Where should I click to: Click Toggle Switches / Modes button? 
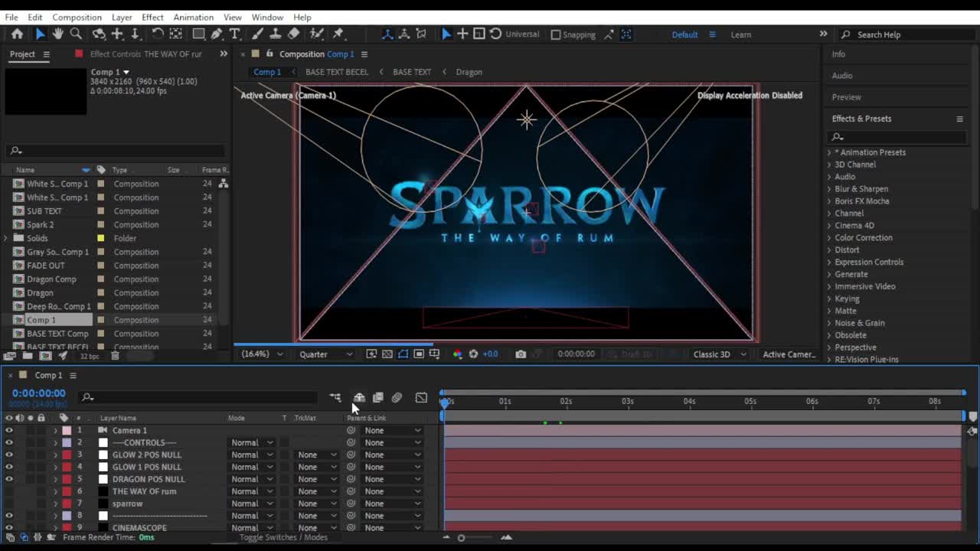click(x=283, y=537)
